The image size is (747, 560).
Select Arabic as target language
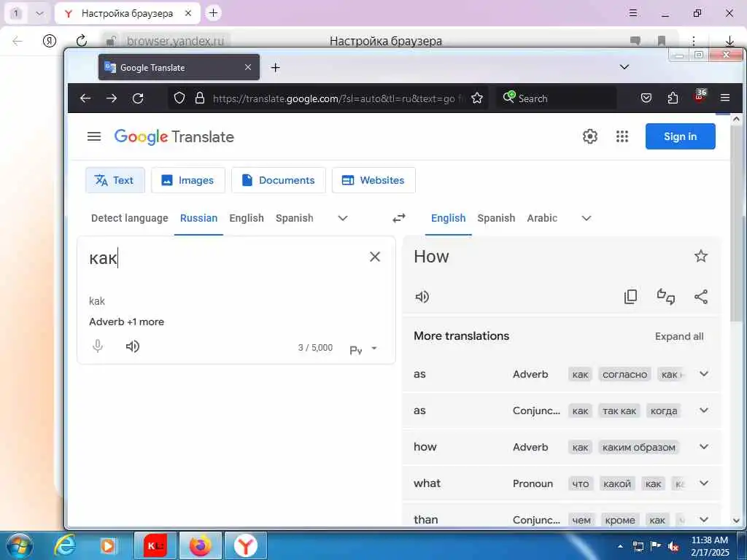[542, 218]
